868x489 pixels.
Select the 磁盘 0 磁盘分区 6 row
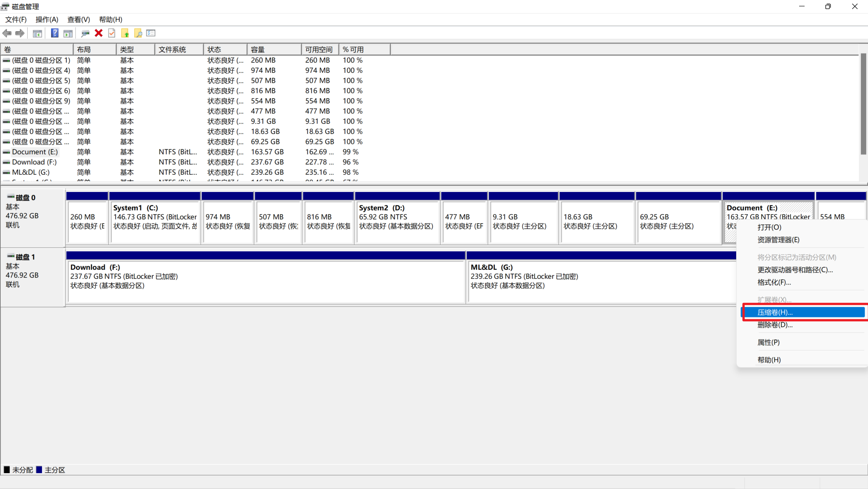(x=195, y=91)
